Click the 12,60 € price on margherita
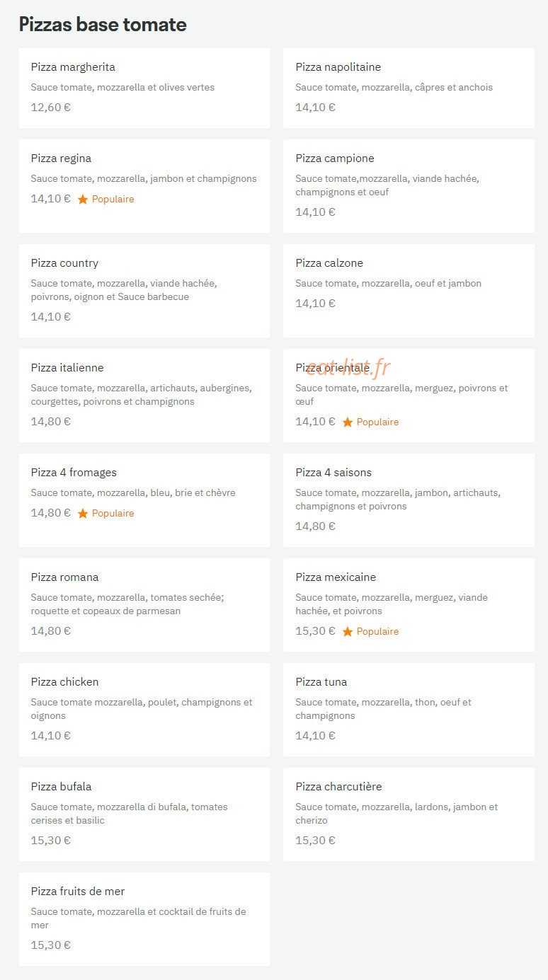The width and height of the screenshot is (548, 980). click(x=51, y=108)
